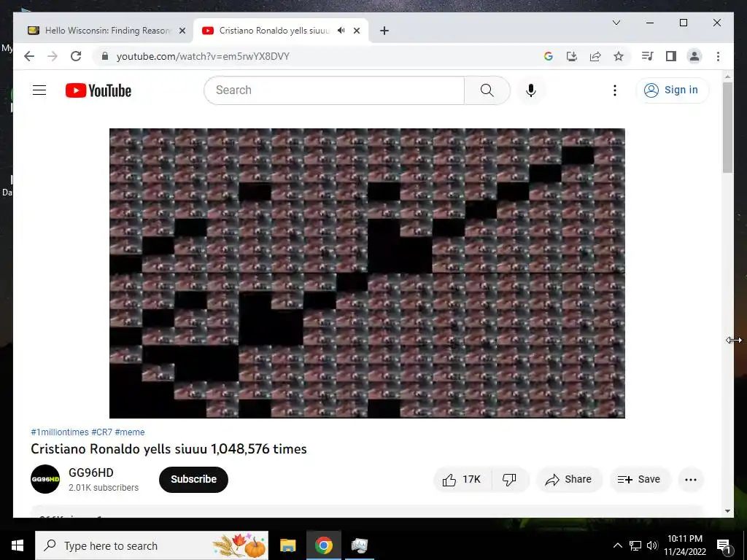
Task: Expand Chrome tab search chevron
Action: pos(616,23)
